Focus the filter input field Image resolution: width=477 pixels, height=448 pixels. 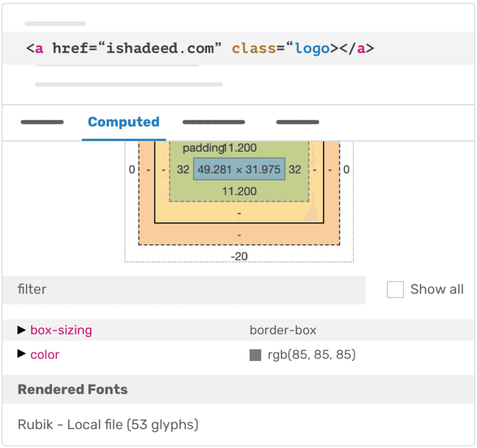[x=184, y=289]
